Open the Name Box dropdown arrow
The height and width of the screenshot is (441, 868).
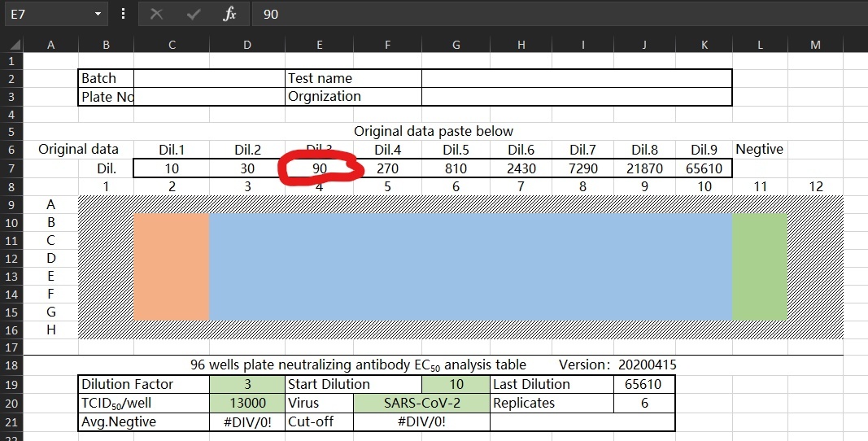click(98, 14)
